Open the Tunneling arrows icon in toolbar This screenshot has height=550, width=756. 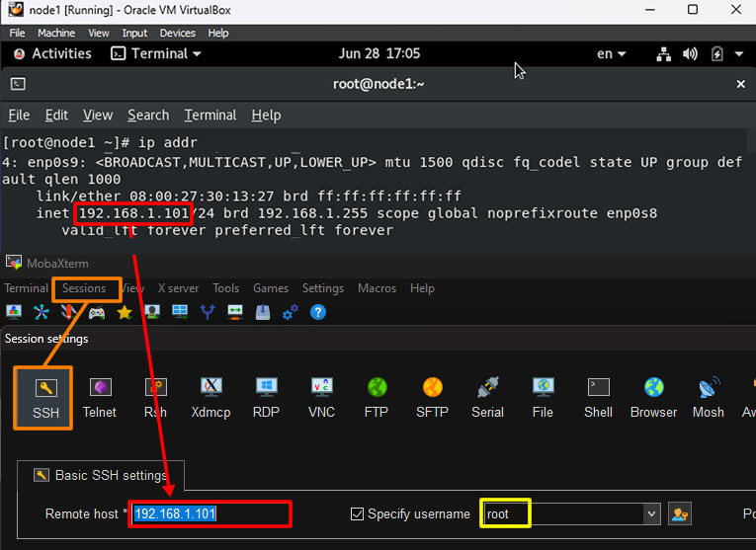[x=235, y=312]
